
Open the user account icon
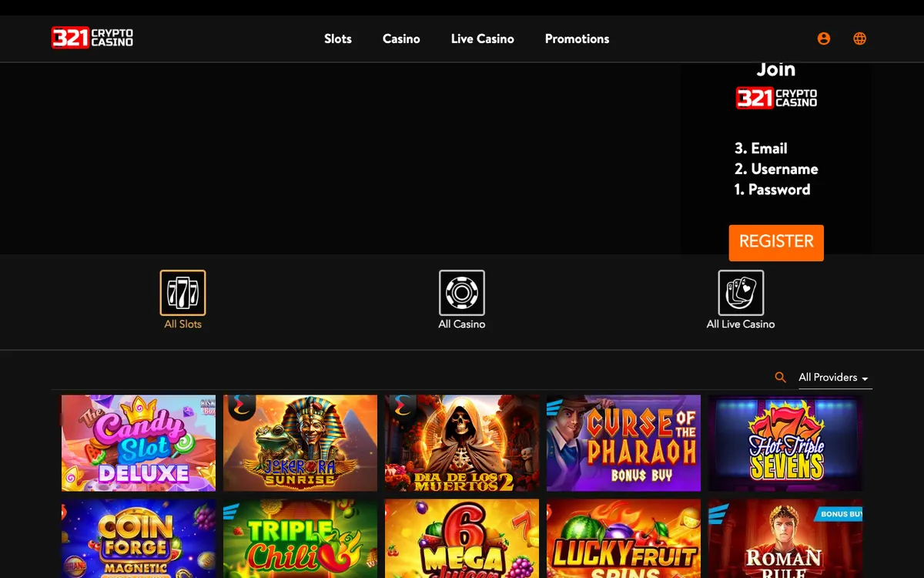(x=824, y=39)
